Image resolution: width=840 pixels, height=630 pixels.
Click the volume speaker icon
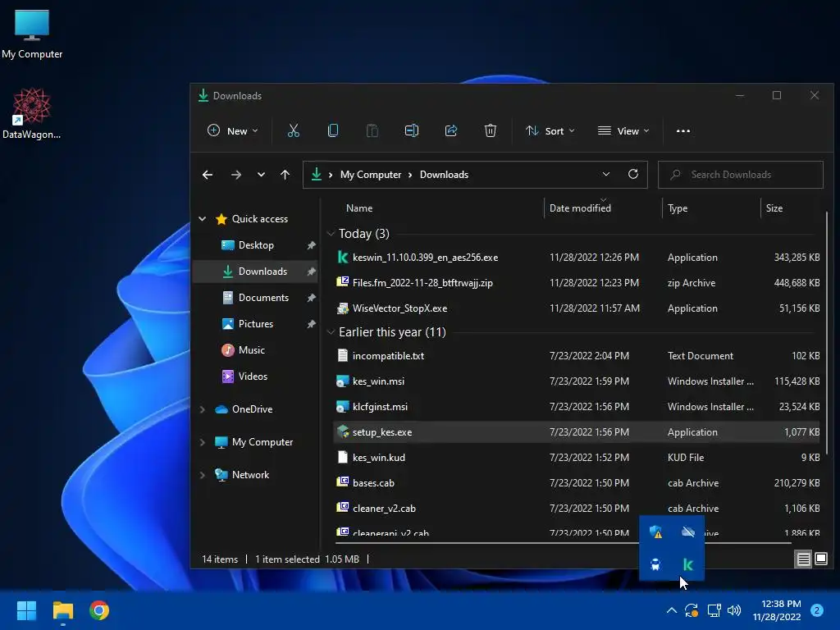pos(734,610)
